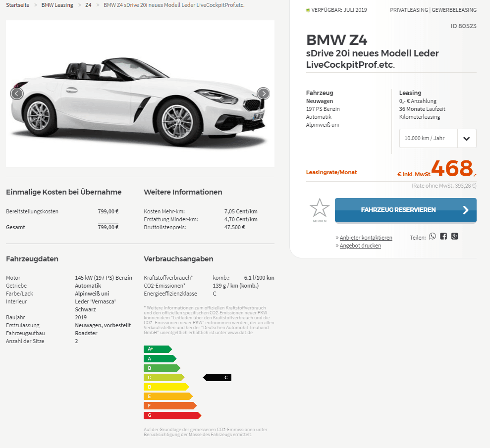Click Fahrzeug reservieren button
Screen dimensions: 490x448
click(406, 210)
